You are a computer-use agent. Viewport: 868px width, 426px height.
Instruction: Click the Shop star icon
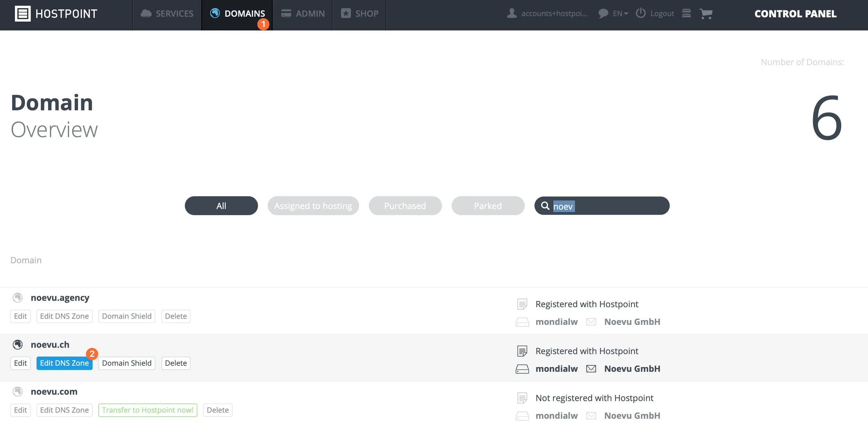(346, 13)
